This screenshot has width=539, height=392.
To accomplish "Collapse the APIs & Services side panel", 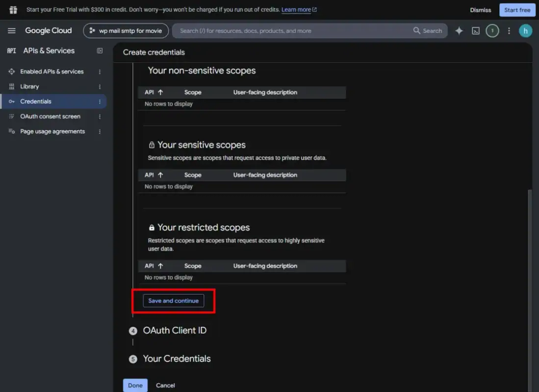I will click(x=100, y=51).
